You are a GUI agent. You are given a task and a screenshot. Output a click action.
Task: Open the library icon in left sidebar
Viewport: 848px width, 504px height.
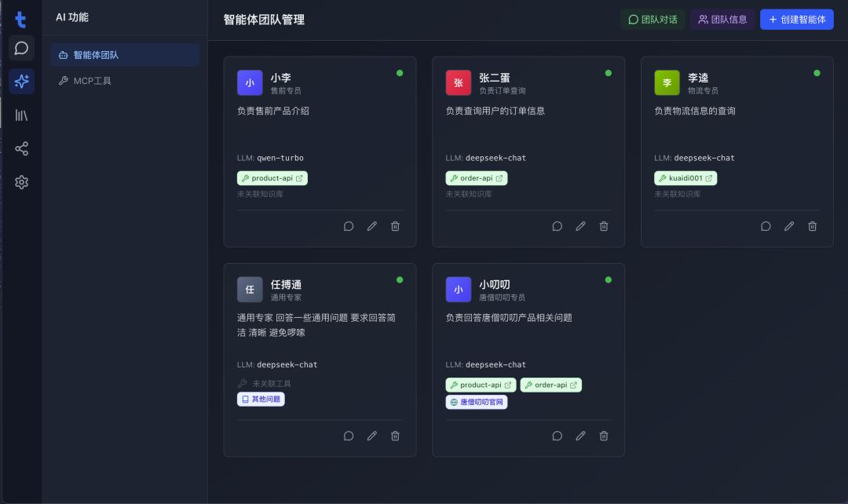click(21, 115)
